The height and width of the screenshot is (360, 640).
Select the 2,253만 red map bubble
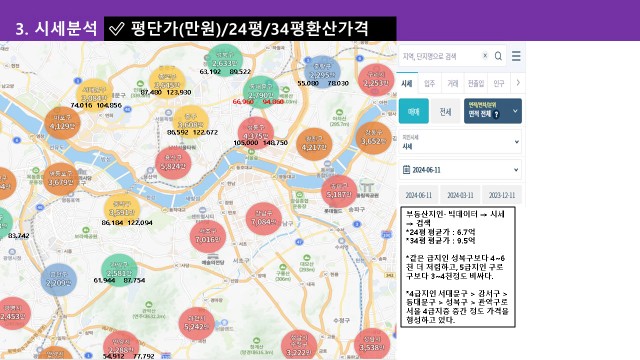point(376,80)
